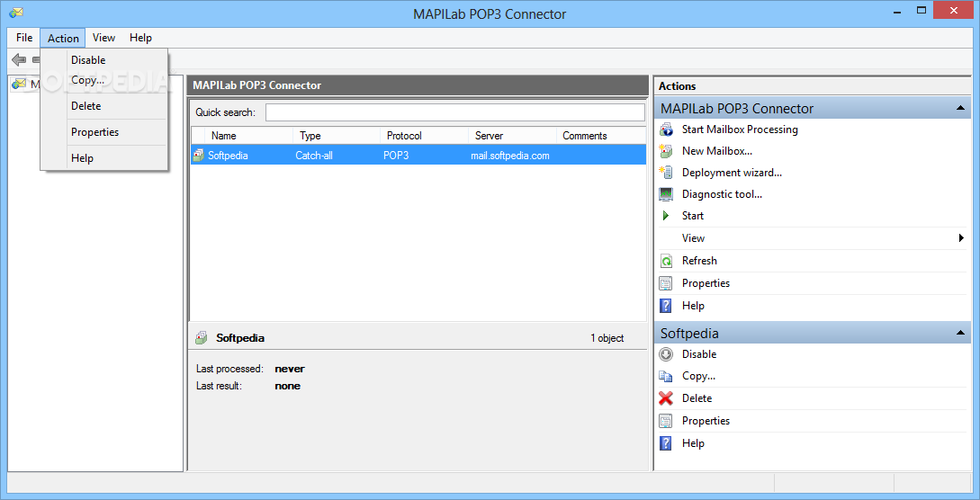Click the envelope icon in the tree pane
The image size is (980, 500).
19,84
